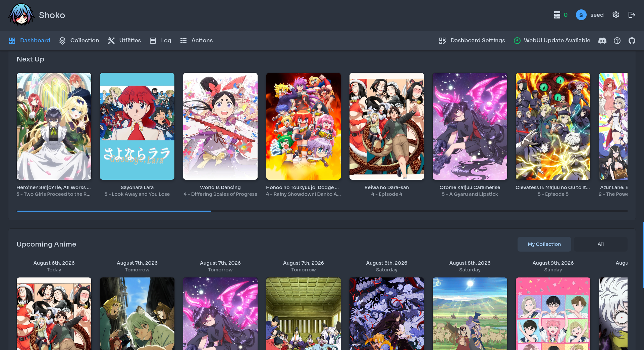This screenshot has height=350, width=644.
Task: Click the seed user avatar
Action: 581,15
